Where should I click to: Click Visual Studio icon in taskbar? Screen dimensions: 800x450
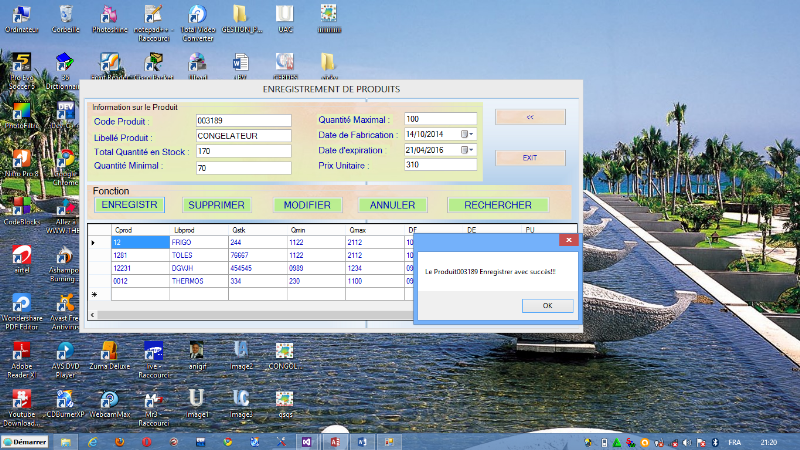[307, 441]
